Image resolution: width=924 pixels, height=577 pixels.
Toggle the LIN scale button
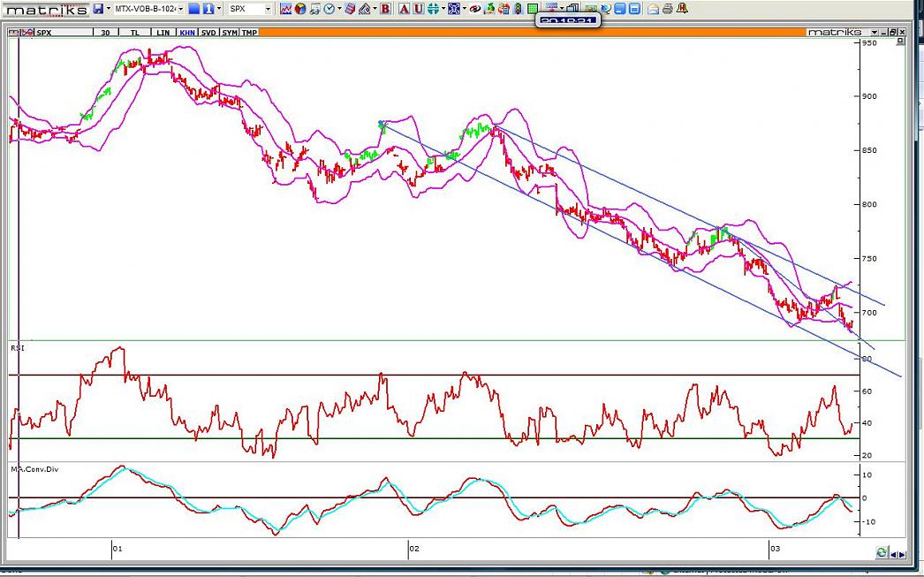tap(163, 32)
